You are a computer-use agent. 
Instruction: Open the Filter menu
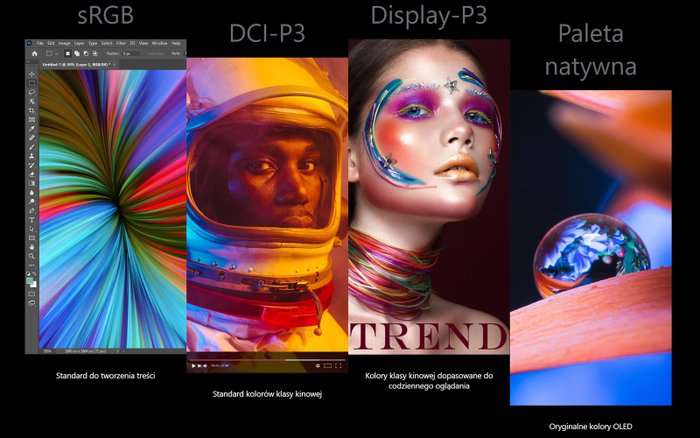point(121,43)
